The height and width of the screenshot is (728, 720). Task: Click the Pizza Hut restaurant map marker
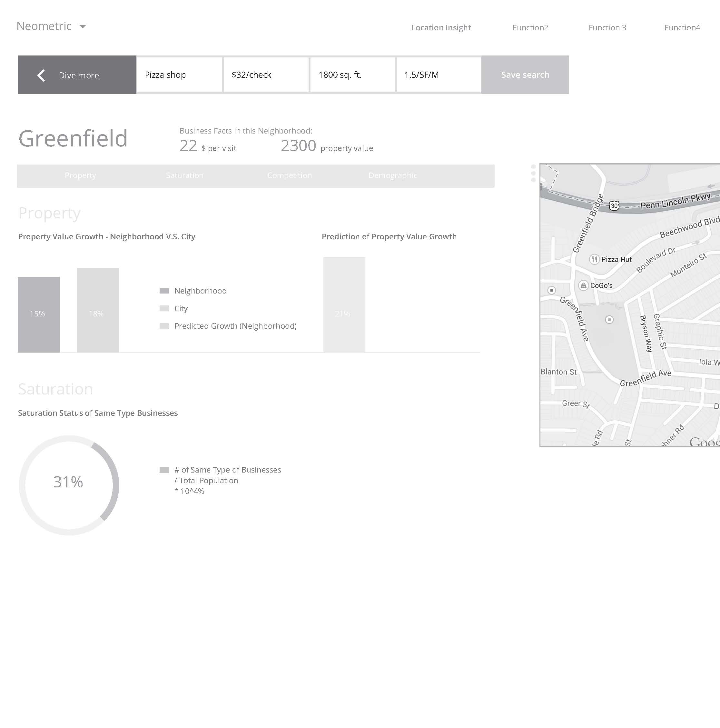point(594,259)
